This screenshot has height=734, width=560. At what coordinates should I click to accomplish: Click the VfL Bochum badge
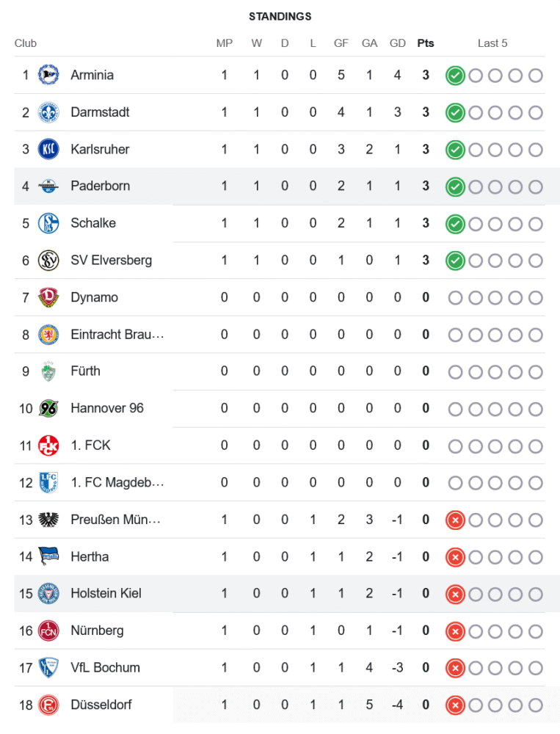click(x=48, y=667)
